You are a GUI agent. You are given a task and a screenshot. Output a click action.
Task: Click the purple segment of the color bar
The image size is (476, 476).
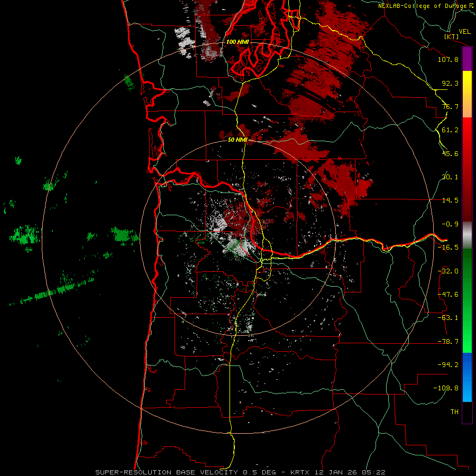467,59
